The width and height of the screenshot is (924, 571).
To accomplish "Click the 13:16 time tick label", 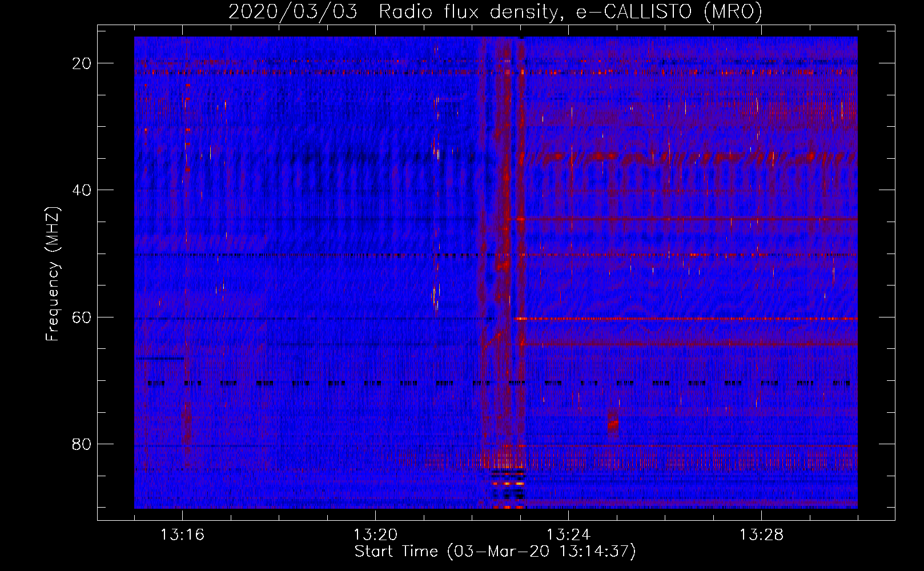I will click(182, 535).
